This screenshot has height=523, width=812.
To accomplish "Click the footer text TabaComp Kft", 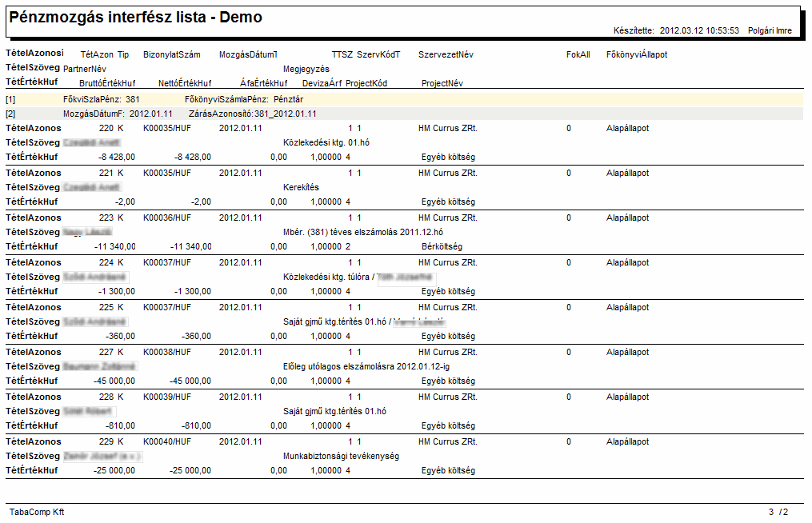I will pyautogui.click(x=37, y=512).
